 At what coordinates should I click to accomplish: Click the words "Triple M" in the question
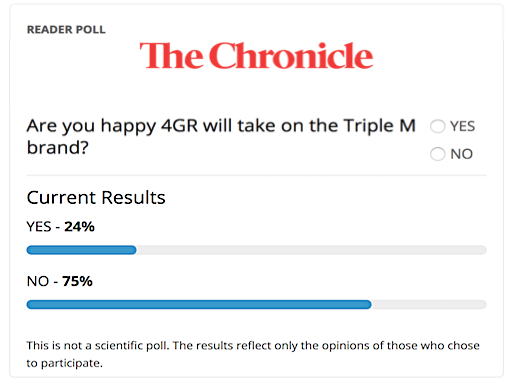click(379, 127)
